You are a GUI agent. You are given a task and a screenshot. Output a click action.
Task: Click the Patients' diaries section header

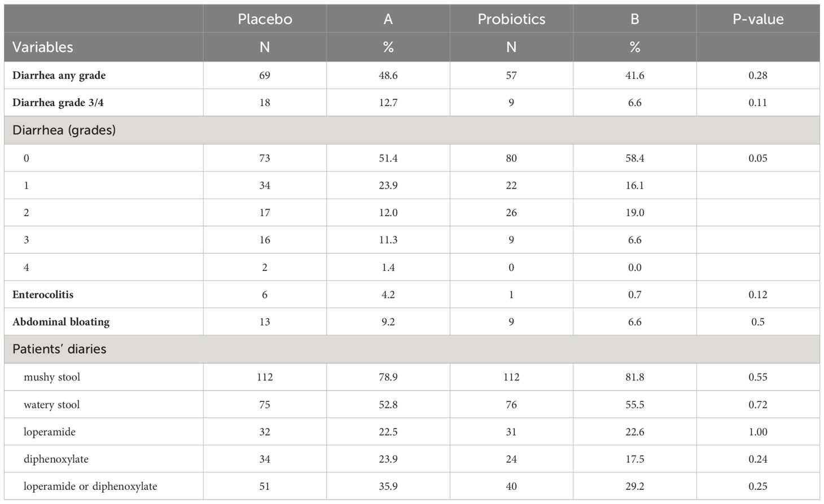[x=59, y=349]
